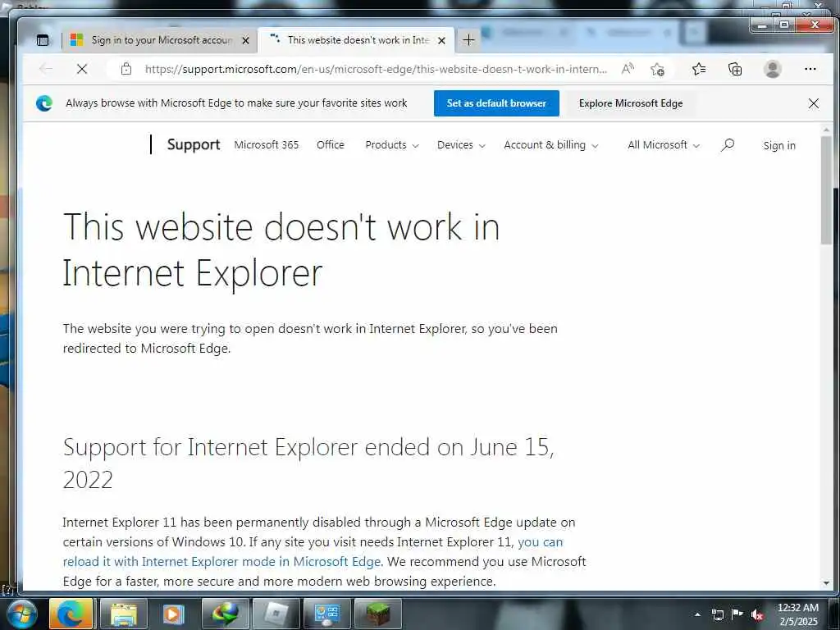Open Action Center flag icon
Image resolution: width=840 pixels, height=630 pixels.
coord(737,614)
